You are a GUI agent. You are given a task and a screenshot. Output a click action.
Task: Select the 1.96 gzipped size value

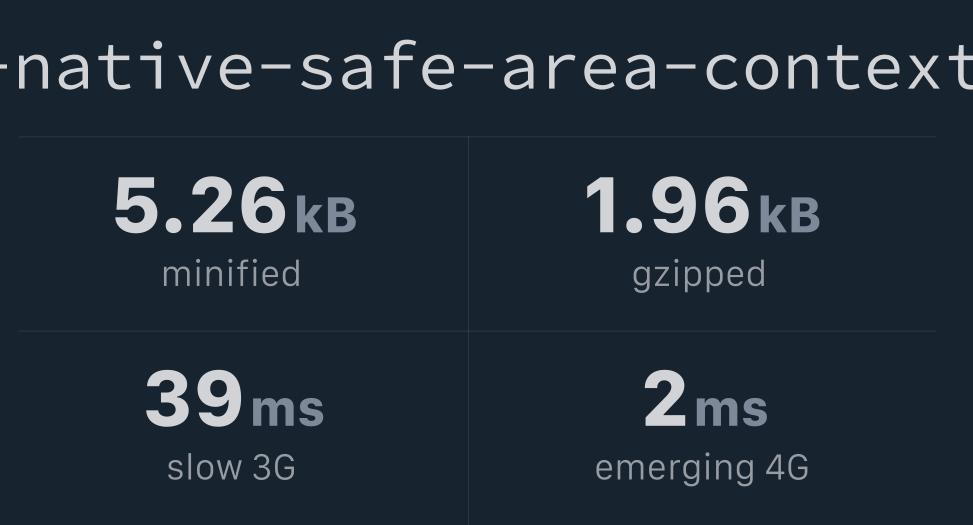[x=667, y=206]
